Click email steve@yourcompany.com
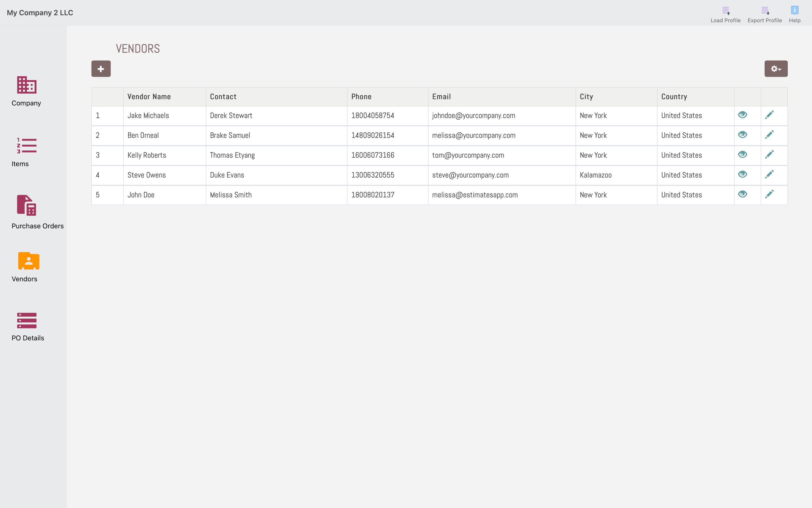This screenshot has width=812, height=508. pos(470,175)
